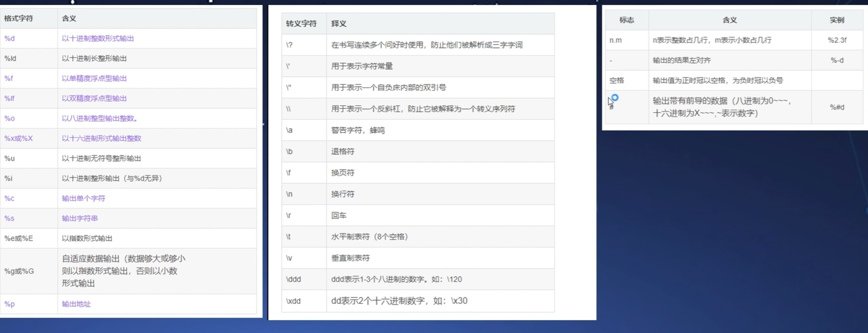868x333 pixels.
Task: Select the '输出的结果左对齐' text
Action: (682, 60)
